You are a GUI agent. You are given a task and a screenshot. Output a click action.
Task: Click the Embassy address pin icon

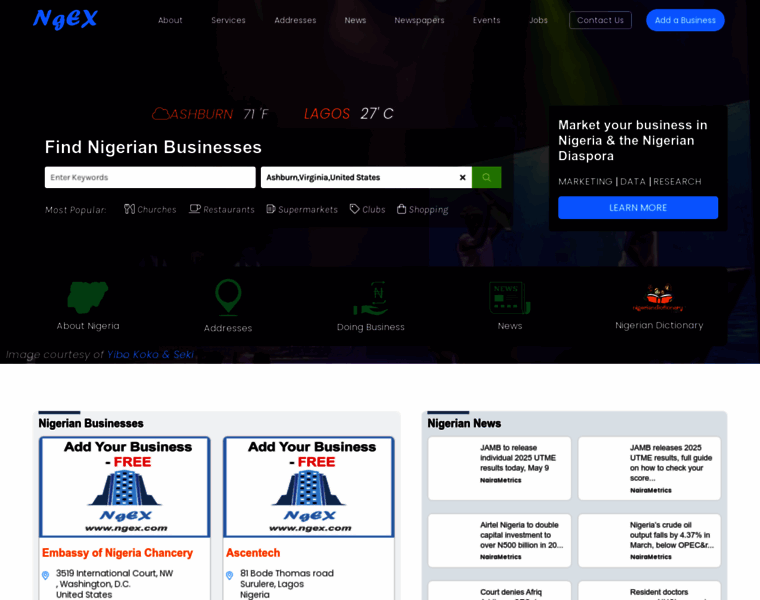[x=46, y=575]
